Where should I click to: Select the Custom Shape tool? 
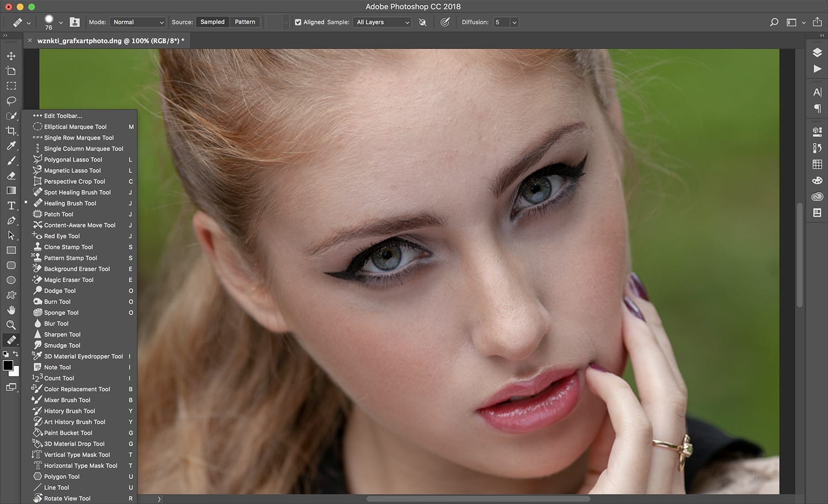click(x=11, y=295)
